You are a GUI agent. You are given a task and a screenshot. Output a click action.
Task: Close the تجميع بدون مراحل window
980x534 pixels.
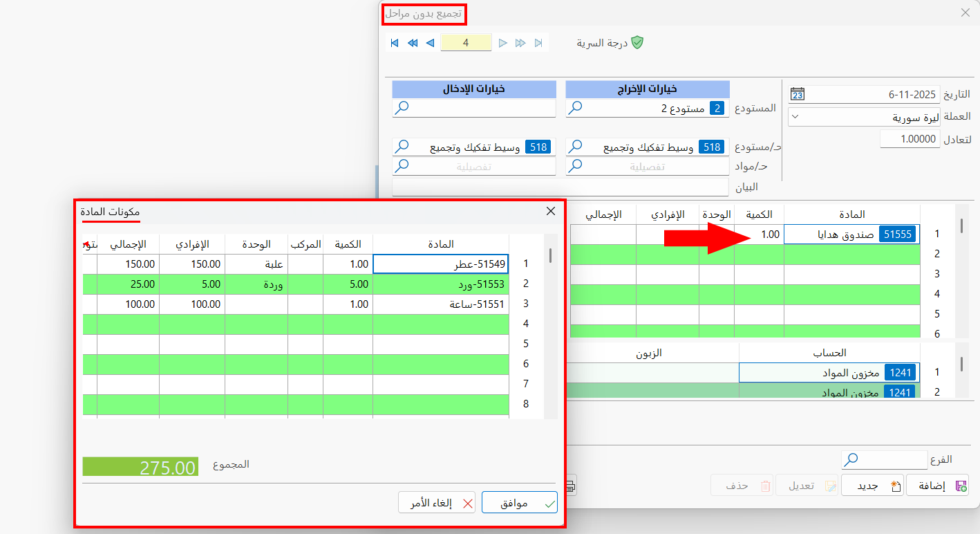click(965, 12)
